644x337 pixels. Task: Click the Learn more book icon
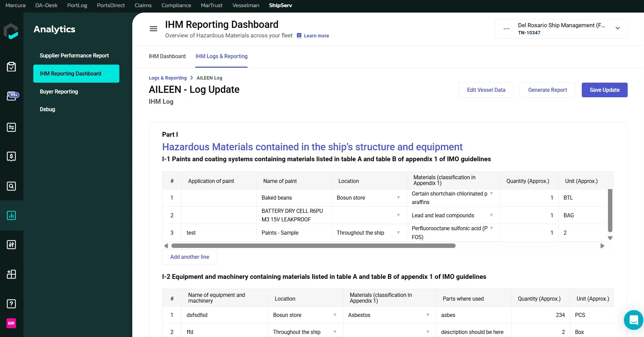click(299, 35)
